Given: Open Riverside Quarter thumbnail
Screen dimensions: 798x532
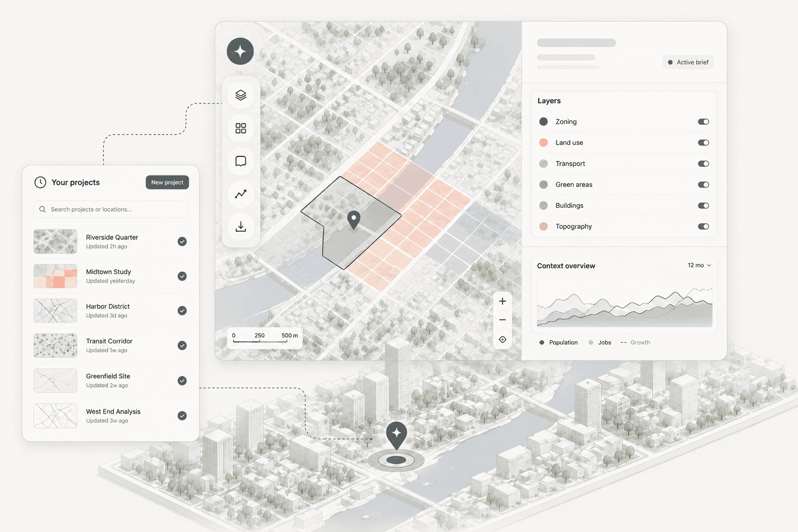Looking at the screenshot, I should click(56, 242).
